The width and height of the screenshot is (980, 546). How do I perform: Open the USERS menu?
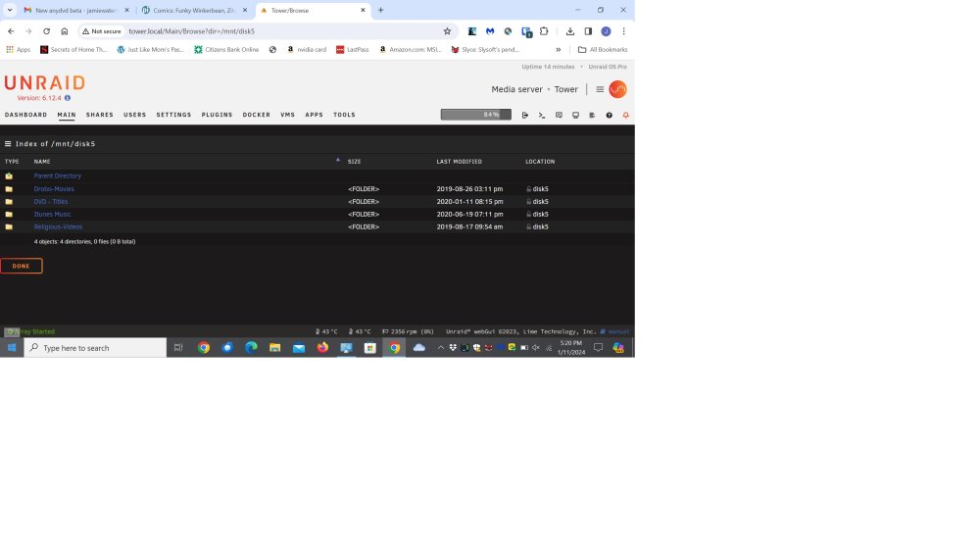pyautogui.click(x=135, y=115)
